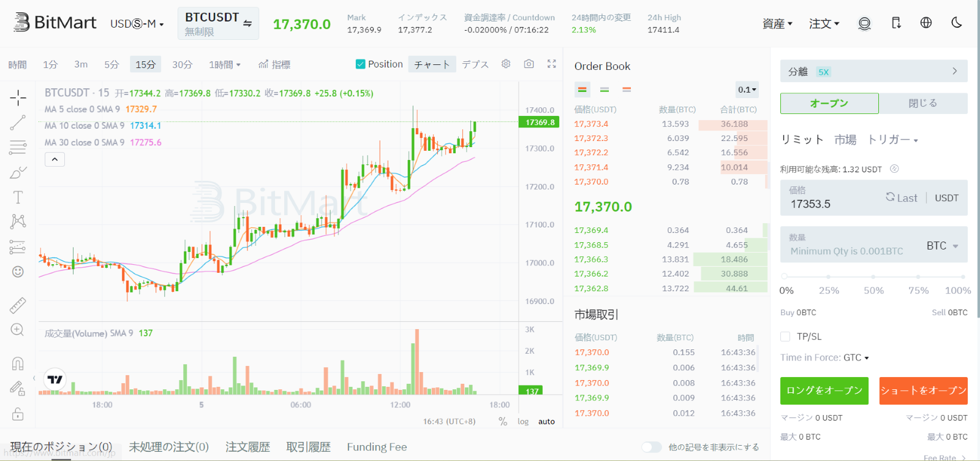Viewport: 980px width, 461px height.
Task: Select the 閉じる close mode
Action: [x=923, y=103]
